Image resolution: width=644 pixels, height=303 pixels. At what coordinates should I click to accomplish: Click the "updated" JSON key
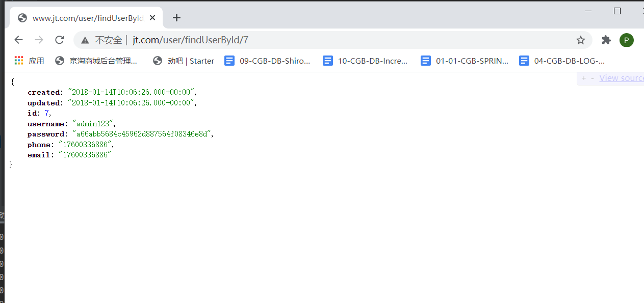click(44, 103)
